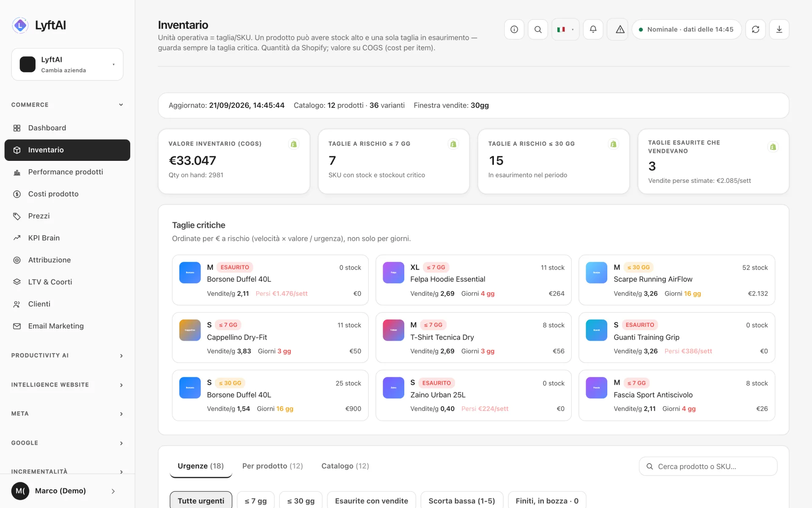Click Shopify icon on Valore Inventario card

(294, 144)
